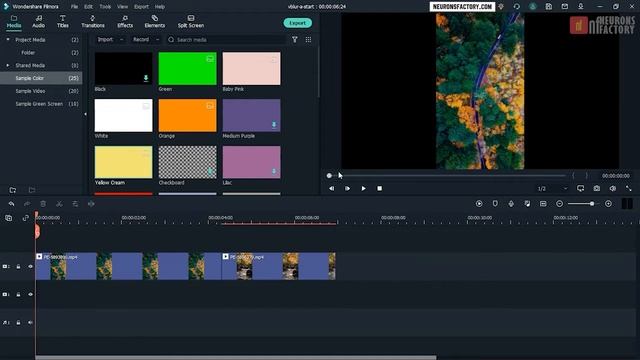The image size is (640, 360).
Task: Select the Yellow Cream swatch
Action: point(123,162)
